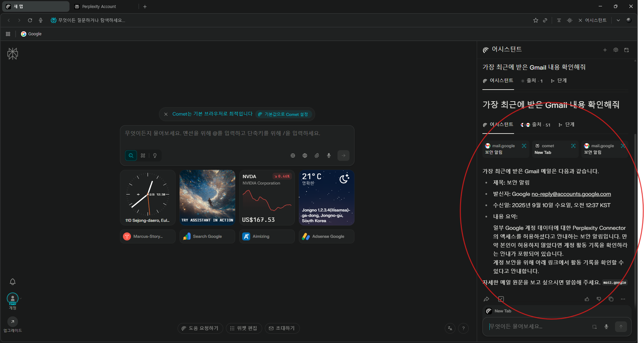This screenshot has width=644, height=343.
Task: Click the Request Help button
Action: click(200, 328)
